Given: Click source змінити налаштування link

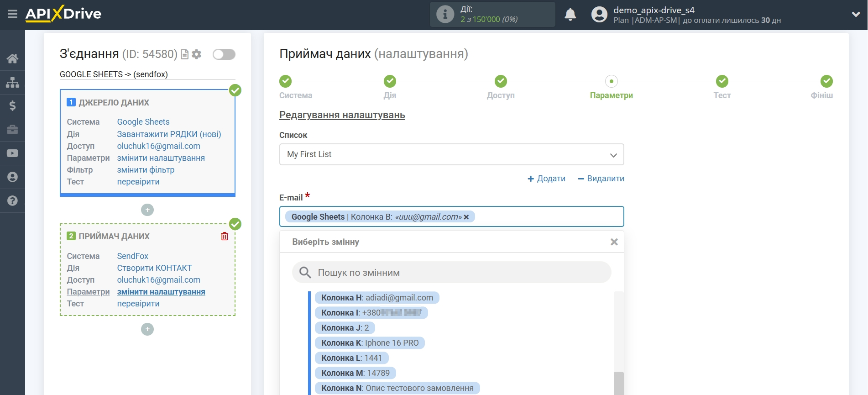Looking at the screenshot, I should [161, 158].
